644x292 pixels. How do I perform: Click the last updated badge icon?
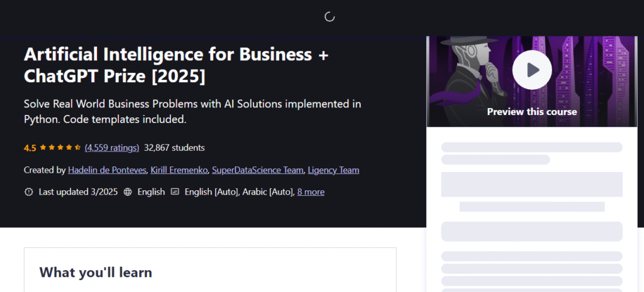(x=29, y=192)
